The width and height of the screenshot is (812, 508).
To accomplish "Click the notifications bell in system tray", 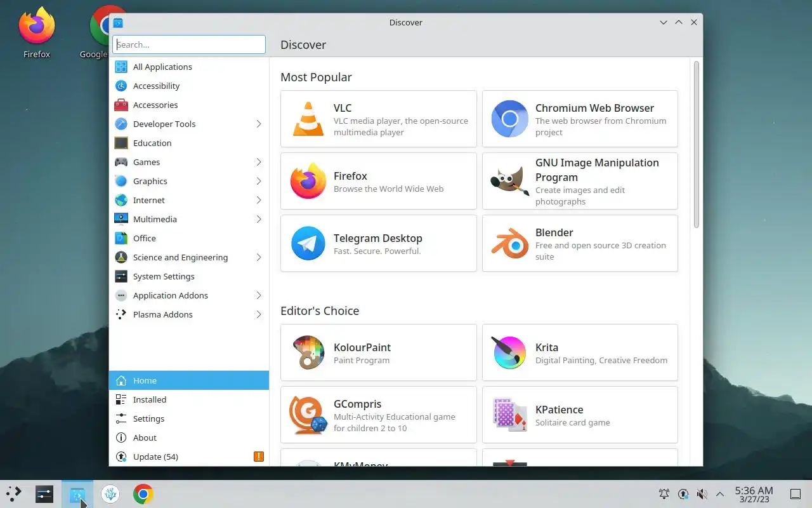I will [x=664, y=494].
